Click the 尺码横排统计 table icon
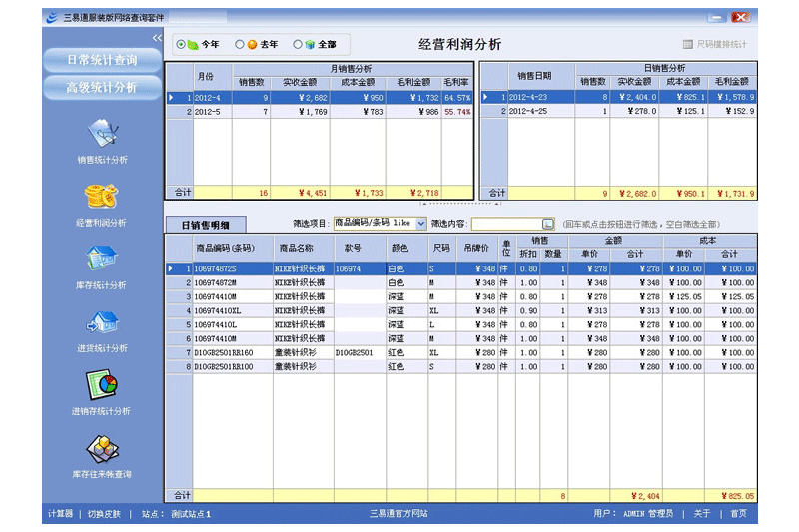Screen dimensions: 799x532 (687, 44)
